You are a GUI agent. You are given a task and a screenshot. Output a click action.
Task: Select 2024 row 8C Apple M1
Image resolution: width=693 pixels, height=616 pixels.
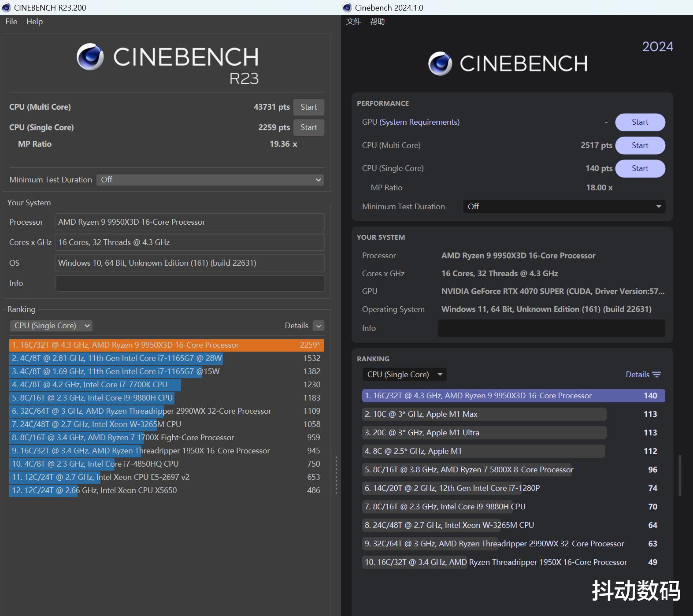coord(514,451)
